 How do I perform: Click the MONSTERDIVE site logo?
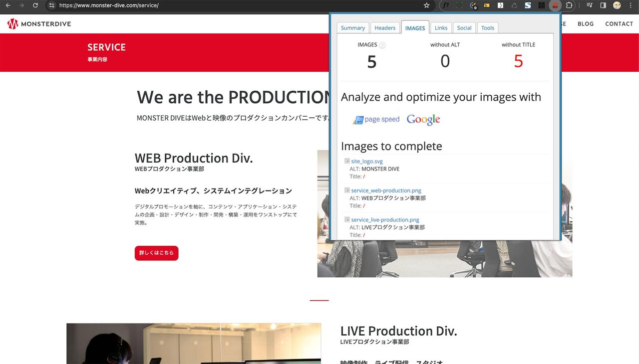point(39,24)
